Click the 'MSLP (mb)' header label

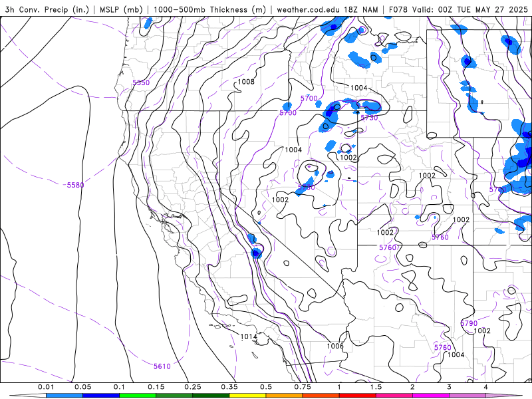[x=121, y=9]
